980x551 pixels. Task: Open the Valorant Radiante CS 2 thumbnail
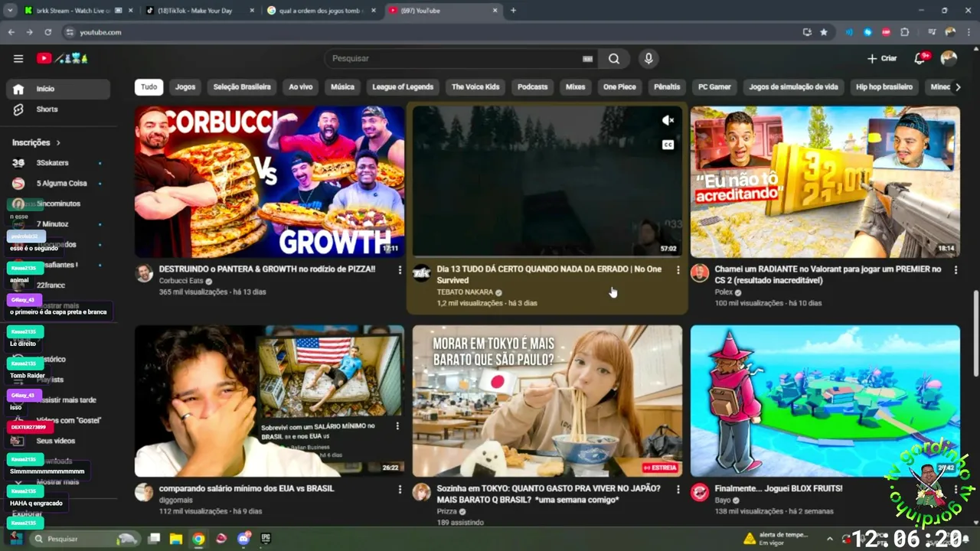[825, 181]
